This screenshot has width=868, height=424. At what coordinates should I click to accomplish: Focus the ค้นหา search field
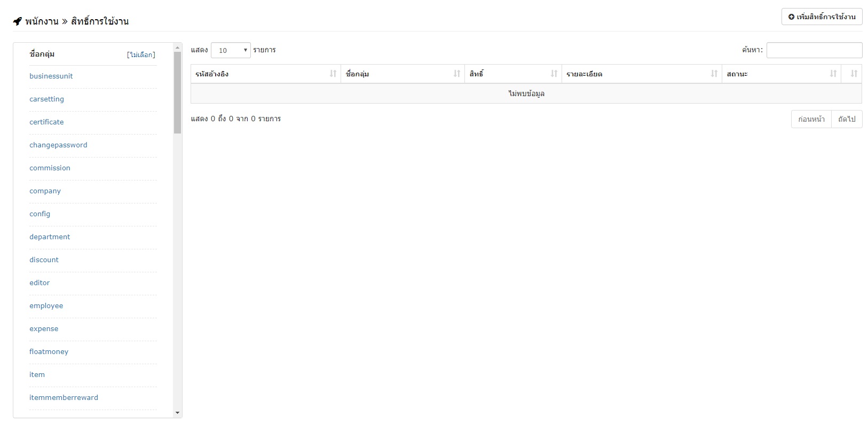tap(815, 50)
